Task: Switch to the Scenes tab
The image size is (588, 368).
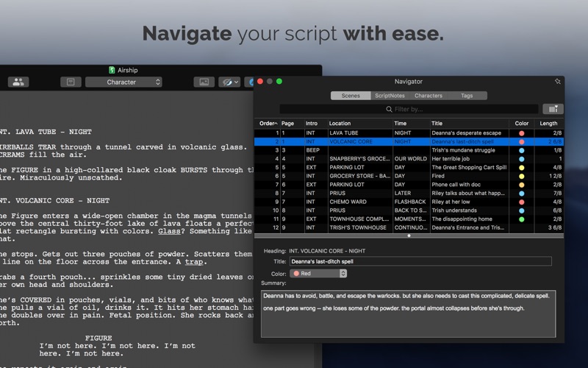Action: pyautogui.click(x=351, y=96)
